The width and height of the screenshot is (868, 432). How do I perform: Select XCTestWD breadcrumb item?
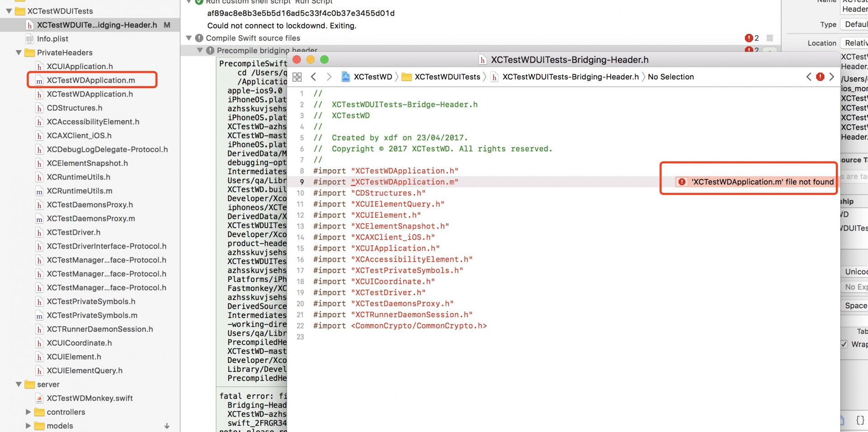367,77
